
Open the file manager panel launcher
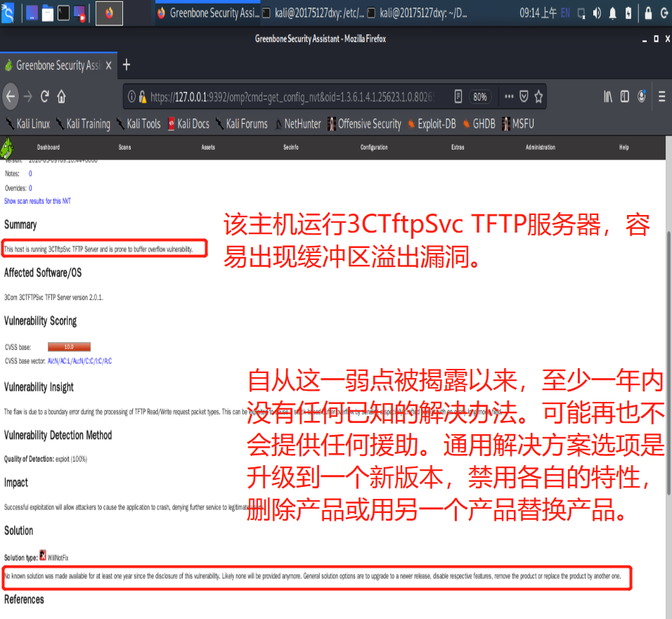pos(48,13)
